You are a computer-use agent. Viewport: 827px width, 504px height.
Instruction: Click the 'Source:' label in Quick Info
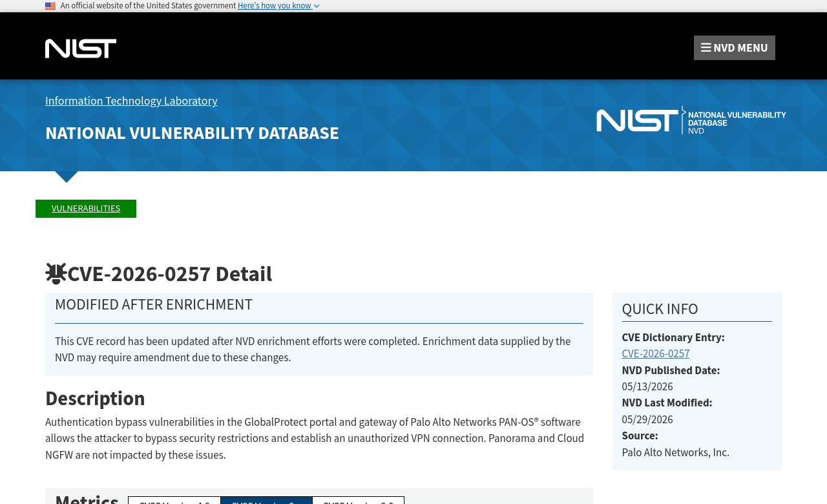pos(640,436)
